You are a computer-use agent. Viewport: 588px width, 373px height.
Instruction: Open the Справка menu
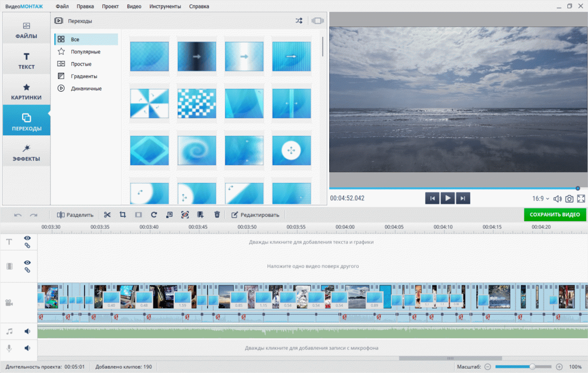198,6
